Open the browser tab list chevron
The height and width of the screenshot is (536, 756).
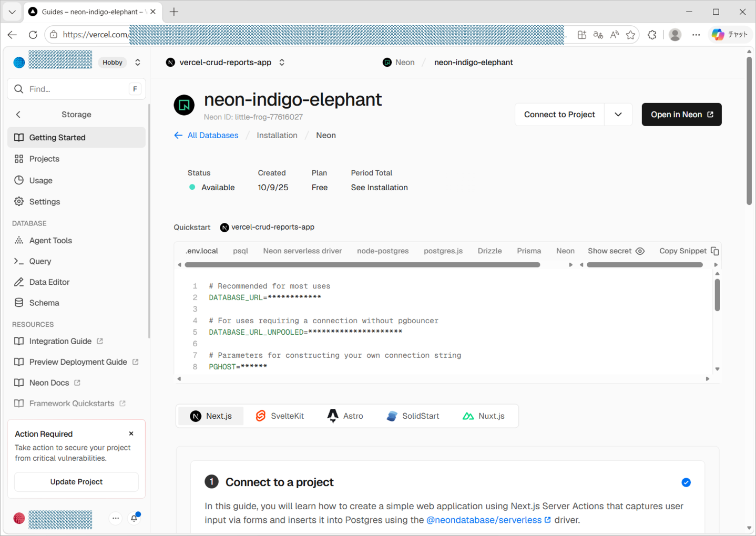point(12,12)
